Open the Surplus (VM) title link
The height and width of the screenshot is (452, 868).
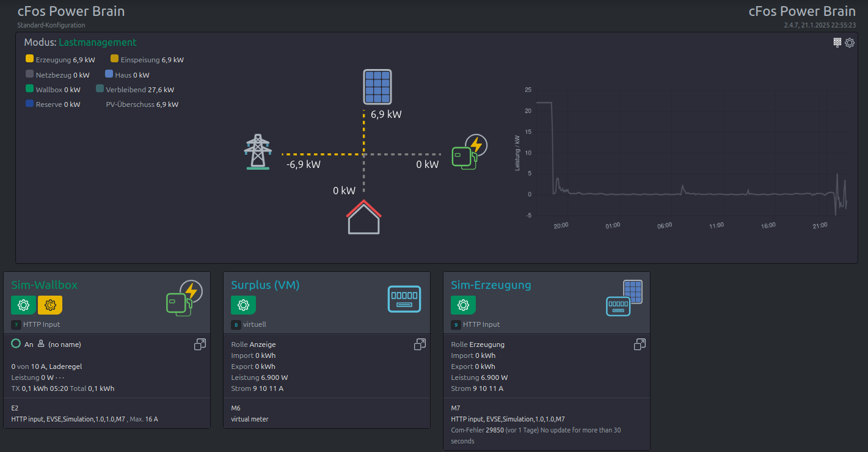point(265,285)
